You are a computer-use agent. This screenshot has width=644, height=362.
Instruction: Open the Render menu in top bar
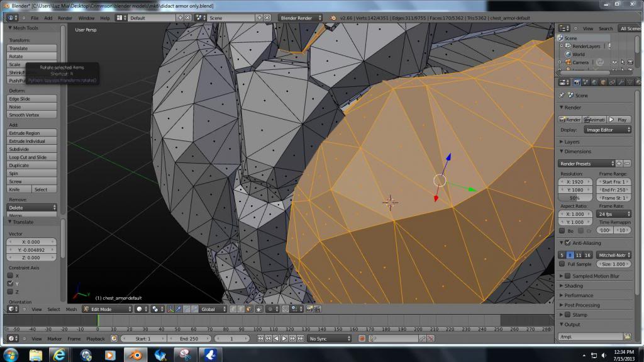[x=65, y=18]
